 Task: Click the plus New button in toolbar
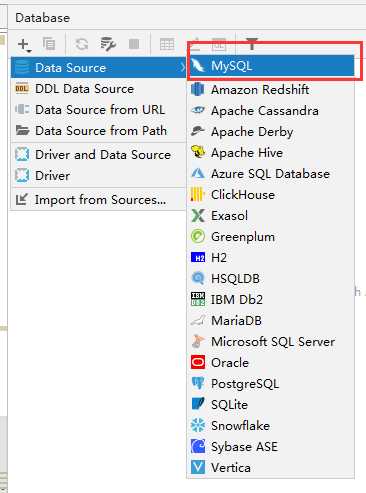(x=24, y=44)
